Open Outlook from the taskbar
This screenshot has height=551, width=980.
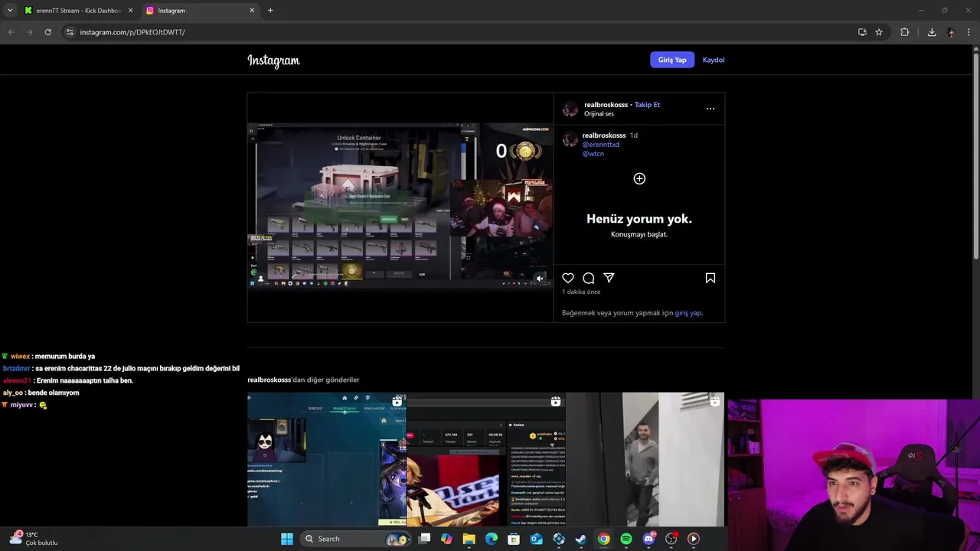click(536, 539)
